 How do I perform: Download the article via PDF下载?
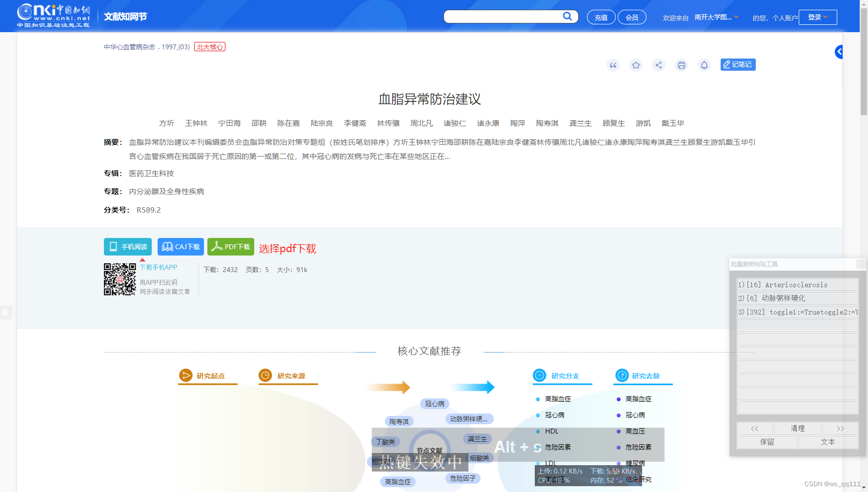click(x=230, y=247)
